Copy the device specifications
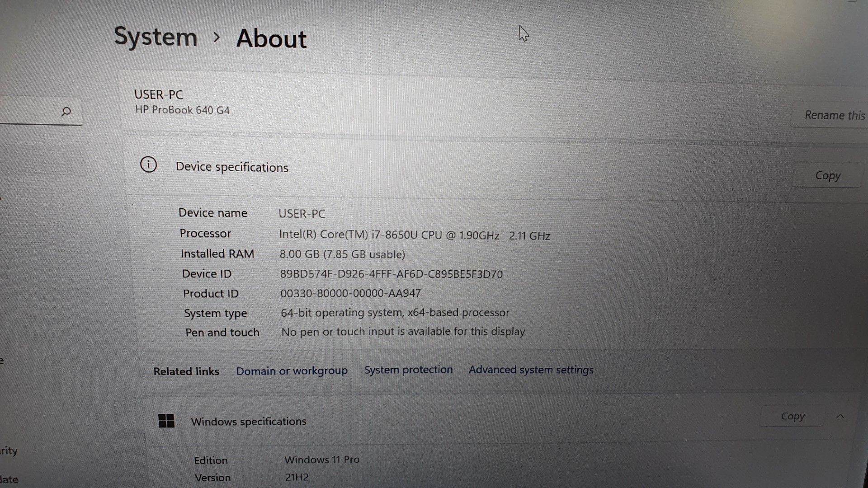 827,176
